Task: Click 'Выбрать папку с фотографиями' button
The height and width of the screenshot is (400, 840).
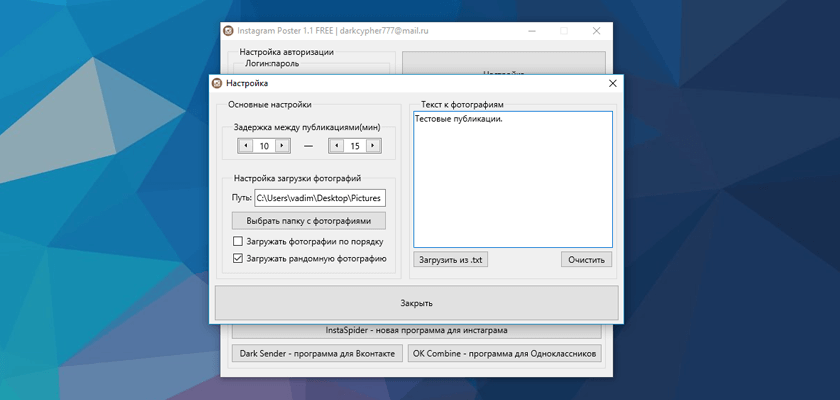Action: (309, 221)
